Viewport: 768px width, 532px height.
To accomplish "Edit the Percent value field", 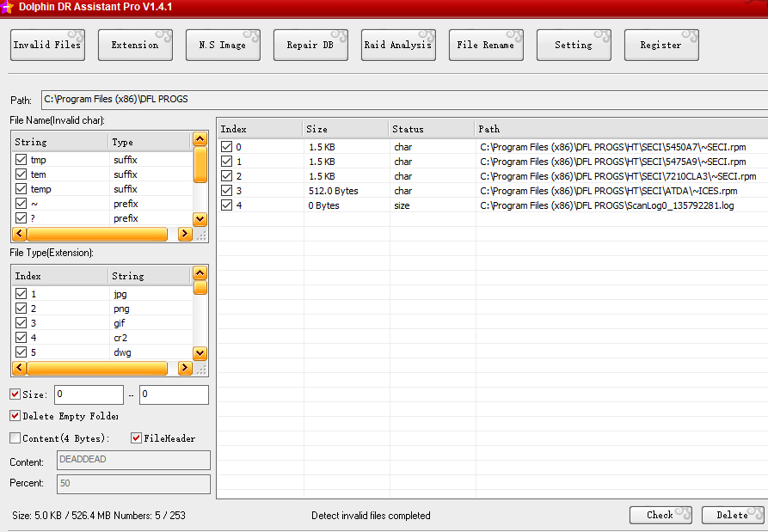I will pyautogui.click(x=133, y=483).
